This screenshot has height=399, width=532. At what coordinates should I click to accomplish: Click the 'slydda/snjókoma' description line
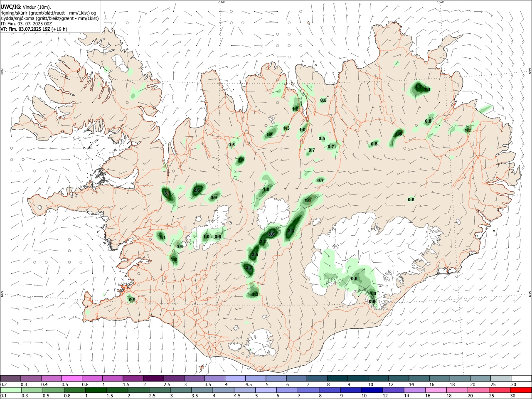[x=49, y=18]
